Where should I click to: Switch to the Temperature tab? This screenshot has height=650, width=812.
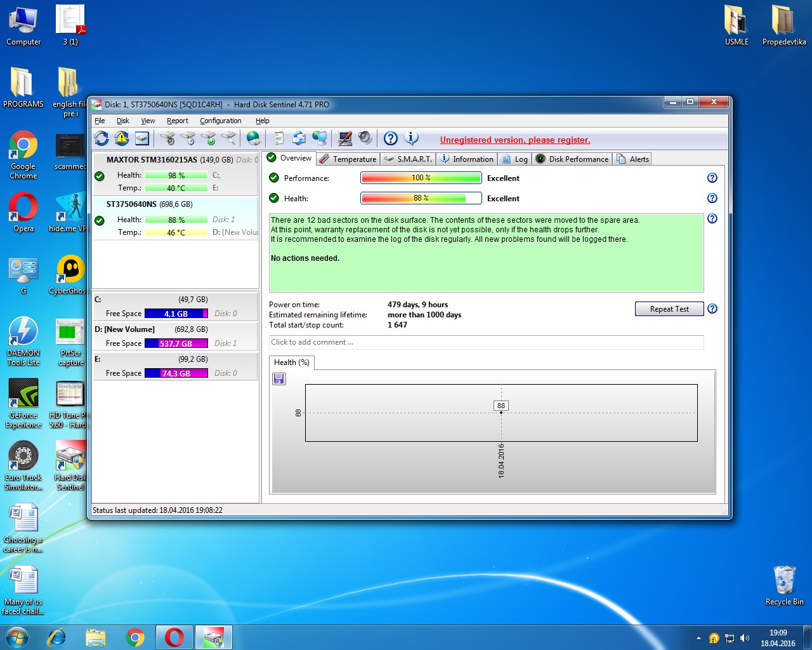(348, 159)
